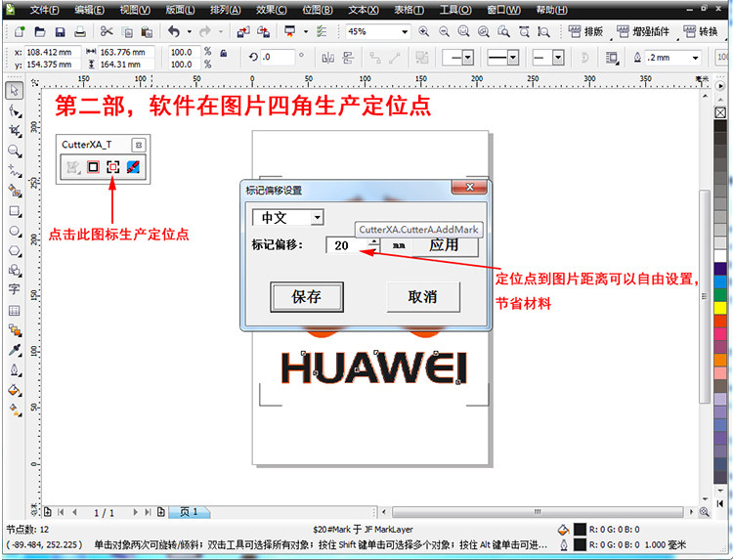
Task: Open the zoom level 45% dropdown
Action: pyautogui.click(x=405, y=32)
